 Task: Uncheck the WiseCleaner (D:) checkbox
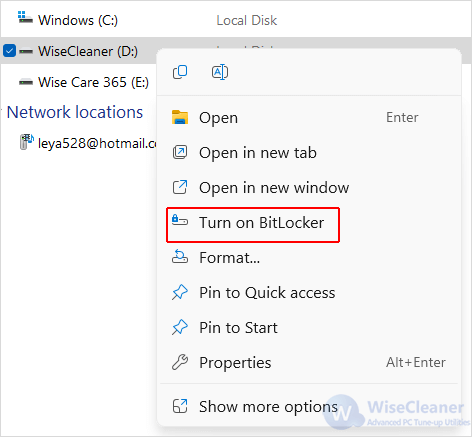pyautogui.click(x=9, y=51)
